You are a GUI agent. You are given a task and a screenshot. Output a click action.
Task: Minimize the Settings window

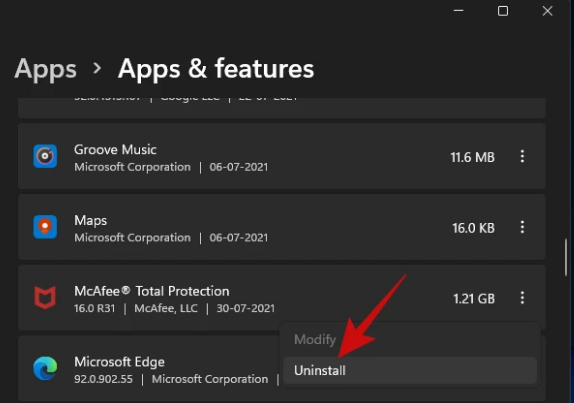458,11
